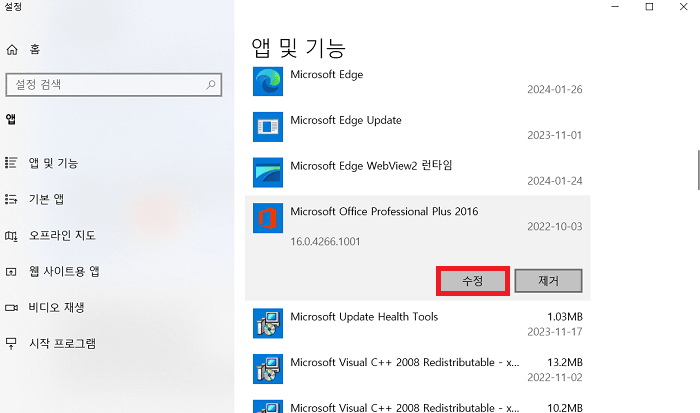
Task: Select Microsoft Update Health Tools entry
Action: tap(364, 317)
